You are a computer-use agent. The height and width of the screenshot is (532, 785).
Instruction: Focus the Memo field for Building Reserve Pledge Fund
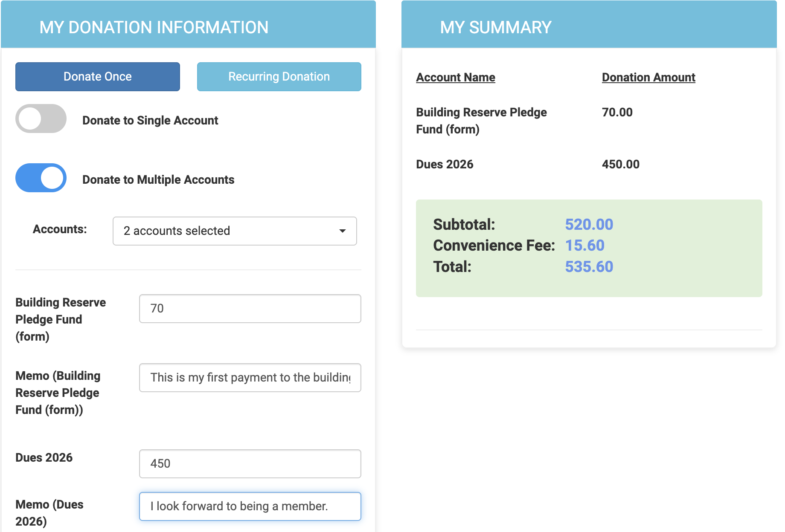click(x=250, y=378)
